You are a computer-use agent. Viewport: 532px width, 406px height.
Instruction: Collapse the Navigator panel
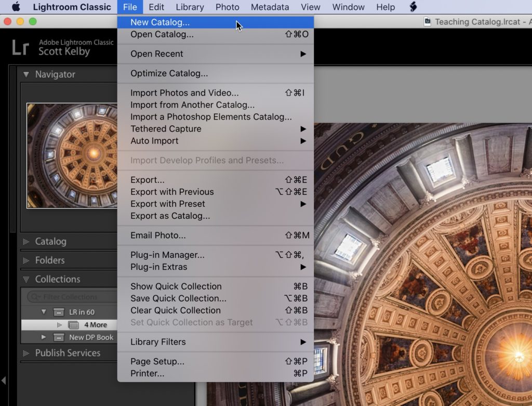(26, 74)
